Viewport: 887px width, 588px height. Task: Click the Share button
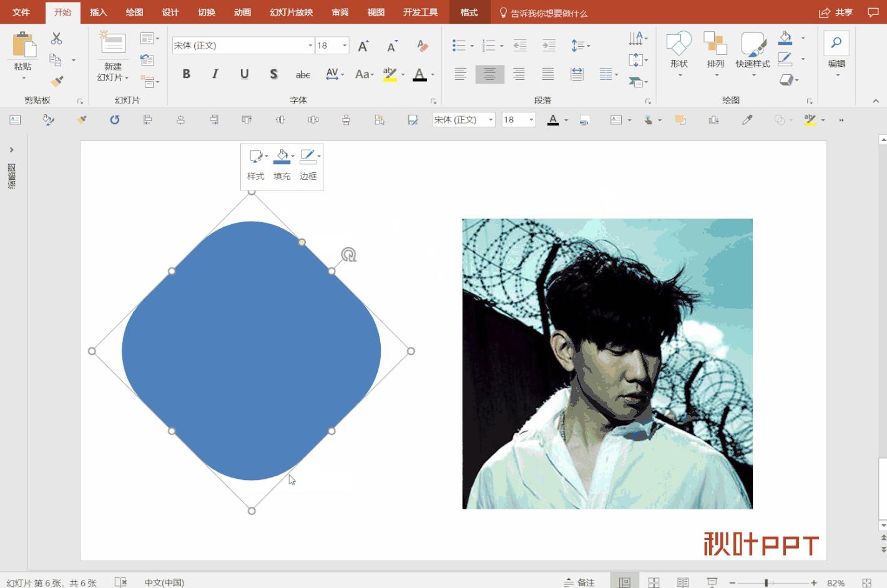(x=836, y=12)
